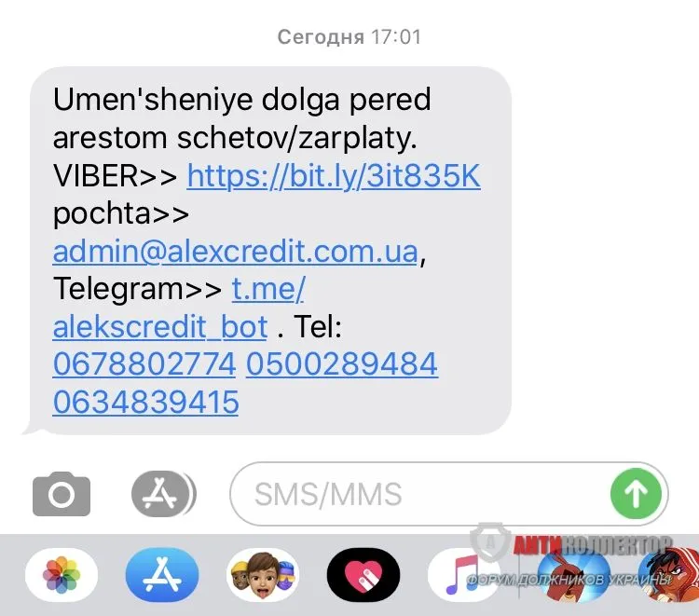Open Memoji stickers app
This screenshot has height=616, width=699.
[x=263, y=575]
